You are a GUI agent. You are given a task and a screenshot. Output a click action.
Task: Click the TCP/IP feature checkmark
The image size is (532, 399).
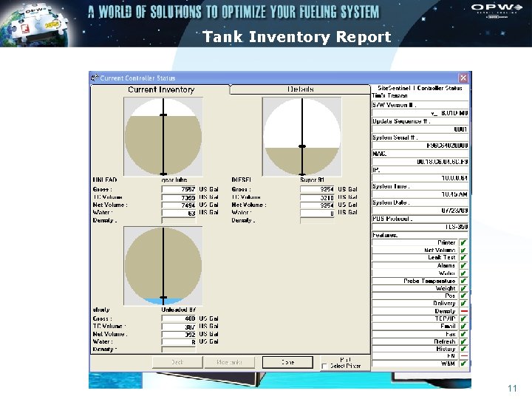pyautogui.click(x=463, y=318)
